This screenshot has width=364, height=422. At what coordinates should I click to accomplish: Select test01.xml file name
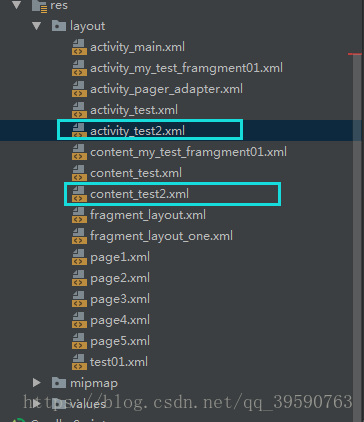point(119,362)
